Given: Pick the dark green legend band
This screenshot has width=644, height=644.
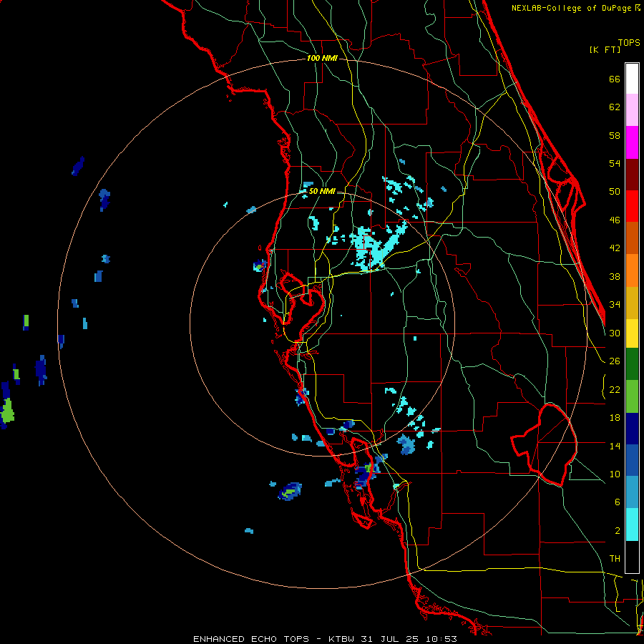Looking at the screenshot, I should click(632, 364).
